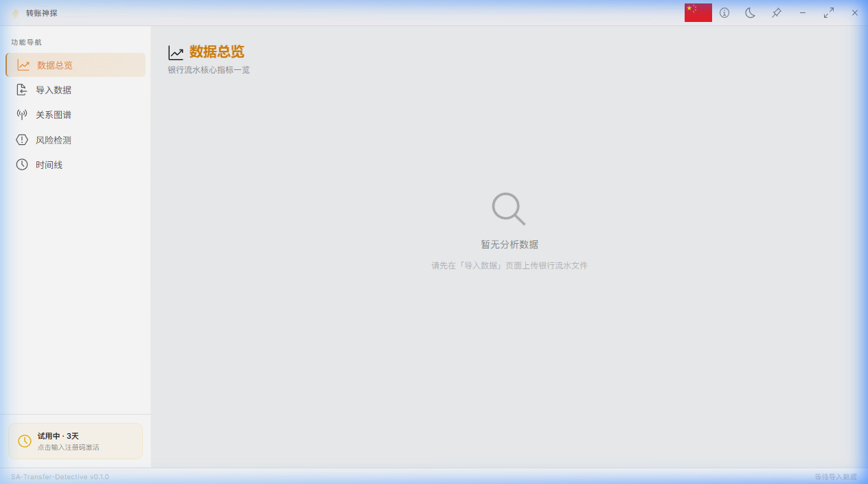Screen dimensions: 868x484
Task: Click the 功能导航 sidebar label
Action: [x=26, y=43]
